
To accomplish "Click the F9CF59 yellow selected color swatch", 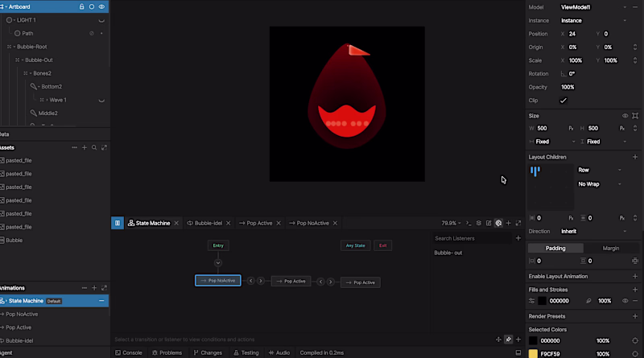I will point(533,353).
